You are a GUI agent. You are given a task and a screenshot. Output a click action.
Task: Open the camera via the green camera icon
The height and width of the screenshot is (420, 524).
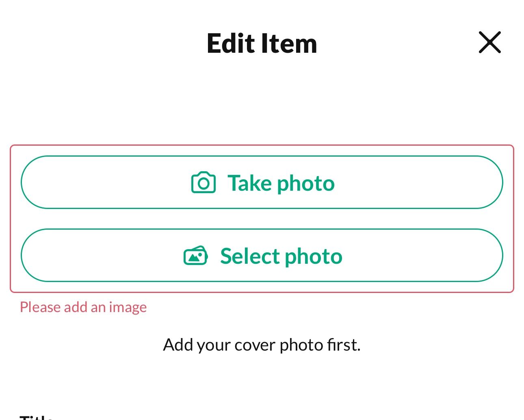click(204, 183)
